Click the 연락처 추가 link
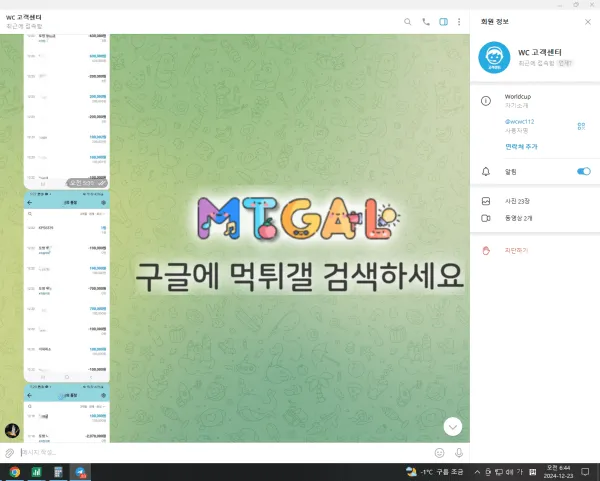600x481 pixels. tap(521, 147)
